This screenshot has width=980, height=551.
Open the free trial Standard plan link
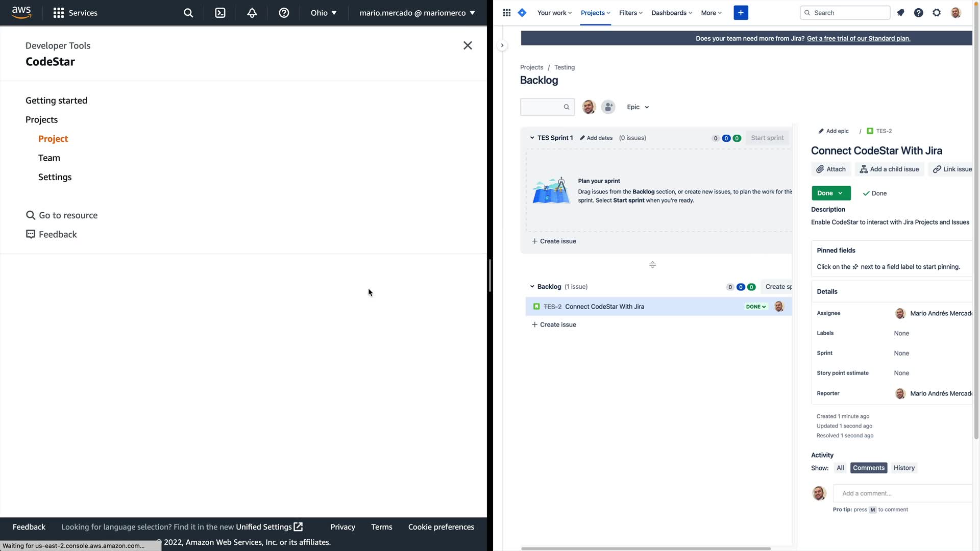[859, 38]
